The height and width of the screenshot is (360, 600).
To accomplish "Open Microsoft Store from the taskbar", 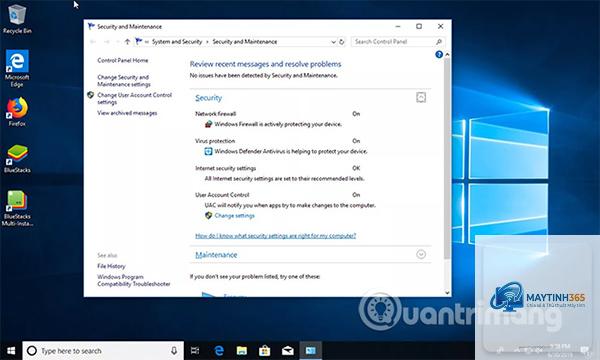I will click(264, 350).
